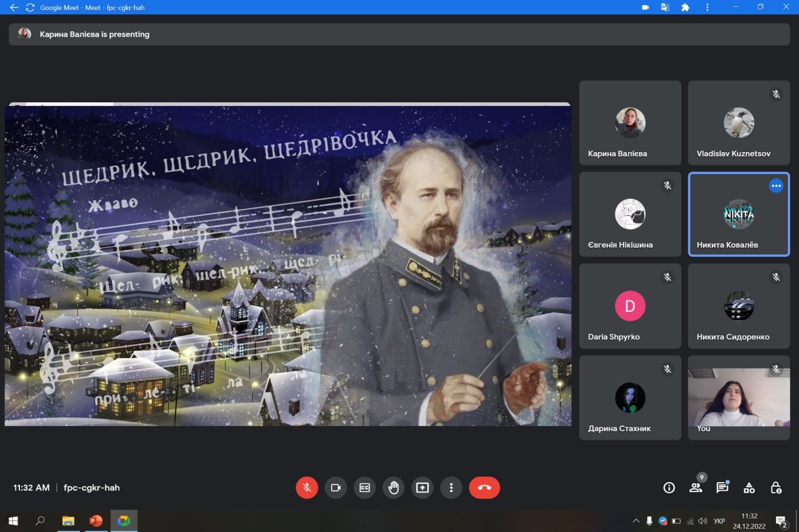Click the presented Щедрик slide
Screen dimensions: 799x532
(x=288, y=266)
